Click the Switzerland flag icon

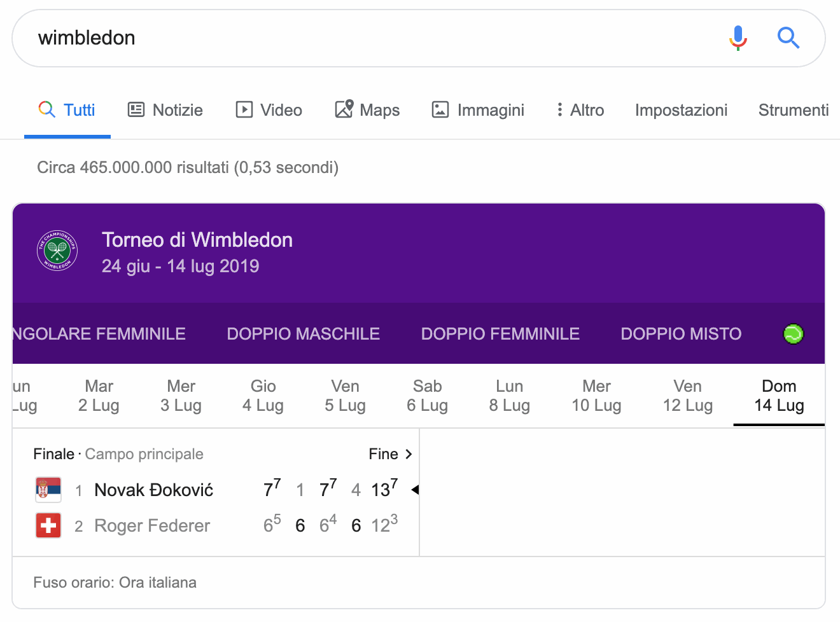click(x=48, y=525)
